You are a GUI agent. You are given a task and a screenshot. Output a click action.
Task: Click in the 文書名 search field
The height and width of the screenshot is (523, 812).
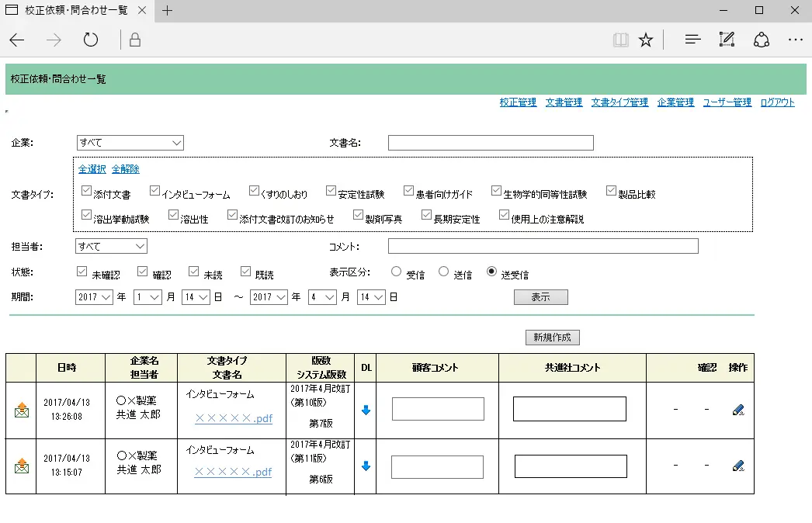pos(491,143)
